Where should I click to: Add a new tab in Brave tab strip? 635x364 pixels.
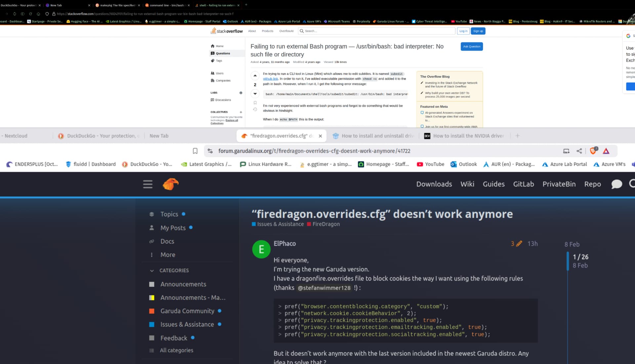click(518, 136)
